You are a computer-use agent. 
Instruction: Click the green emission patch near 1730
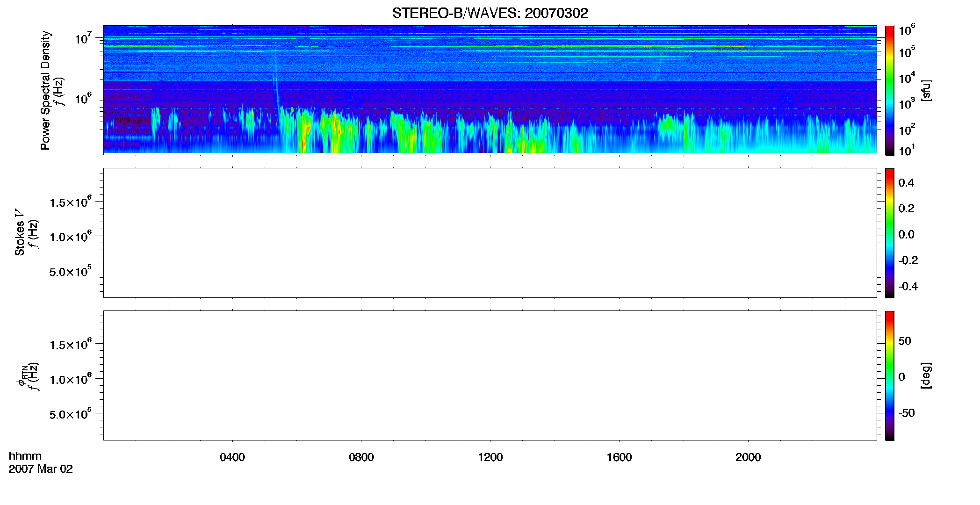click(668, 124)
